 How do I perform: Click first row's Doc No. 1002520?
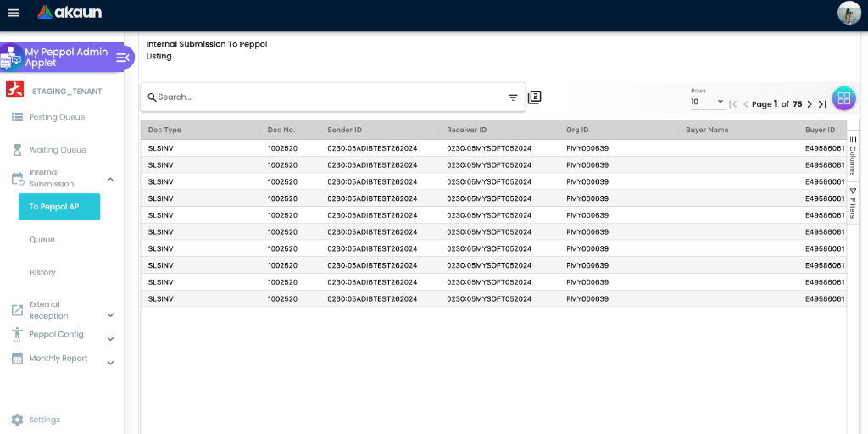click(x=282, y=148)
